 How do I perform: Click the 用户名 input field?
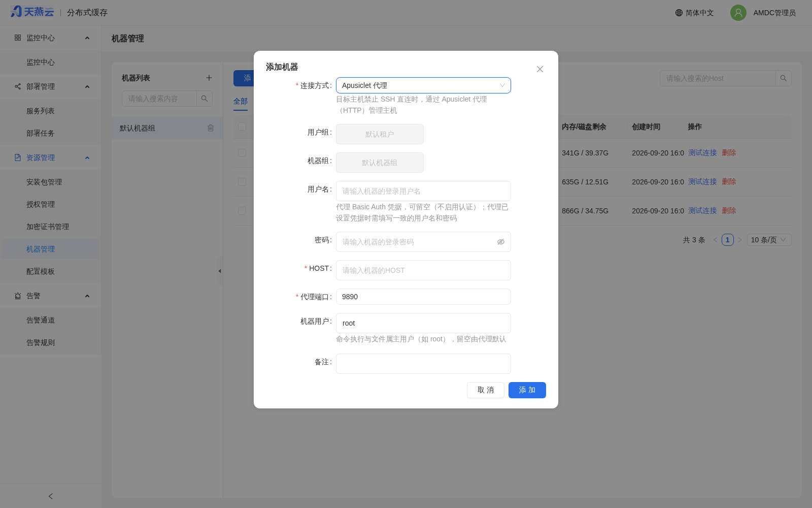(423, 191)
